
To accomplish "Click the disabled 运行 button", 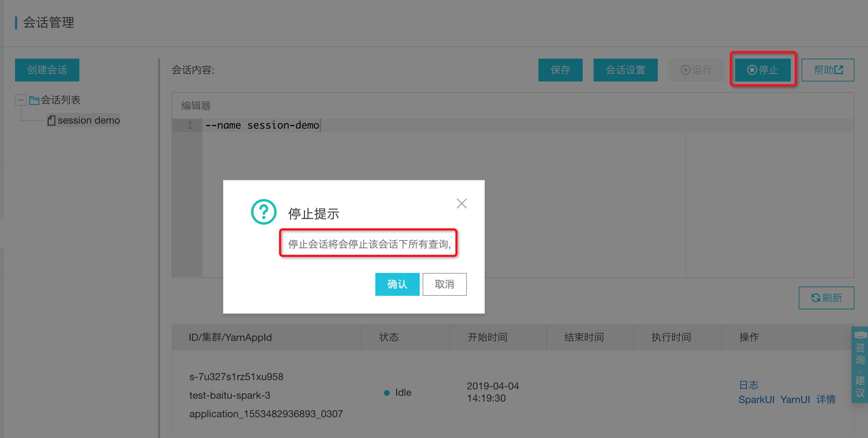I will tap(696, 70).
